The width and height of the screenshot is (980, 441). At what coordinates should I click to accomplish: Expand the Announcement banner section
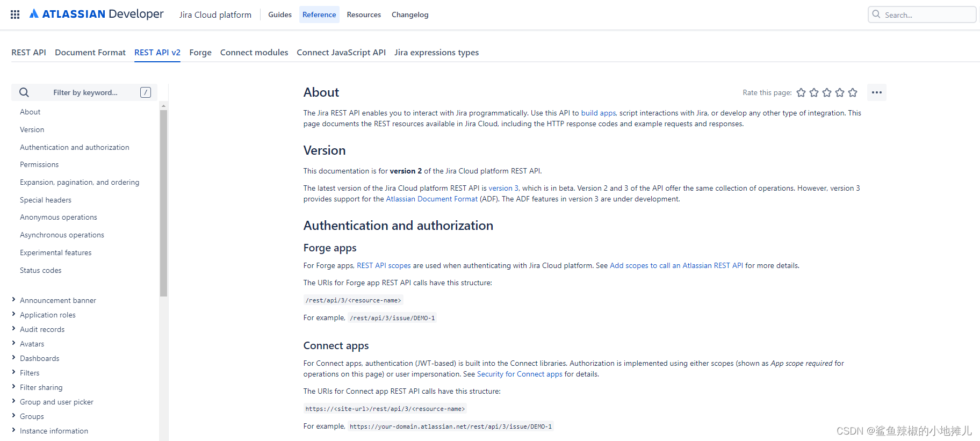13,300
